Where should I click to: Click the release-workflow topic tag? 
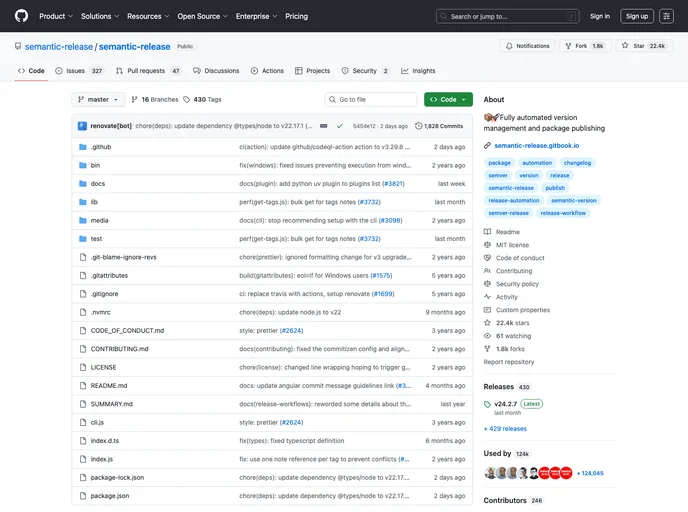[x=563, y=213]
